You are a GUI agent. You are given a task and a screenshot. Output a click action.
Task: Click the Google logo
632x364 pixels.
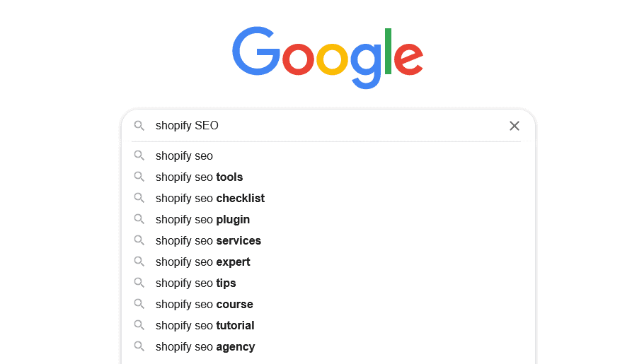coord(327,57)
